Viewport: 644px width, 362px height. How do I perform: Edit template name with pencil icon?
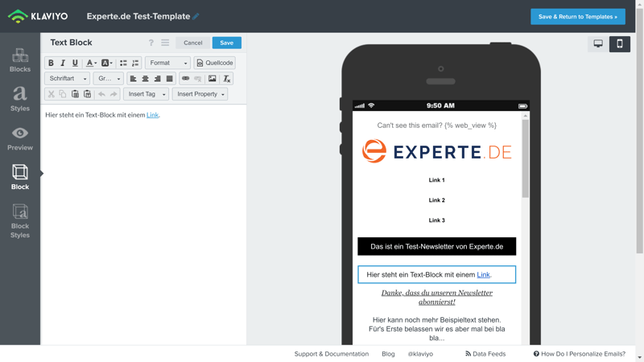click(x=196, y=16)
